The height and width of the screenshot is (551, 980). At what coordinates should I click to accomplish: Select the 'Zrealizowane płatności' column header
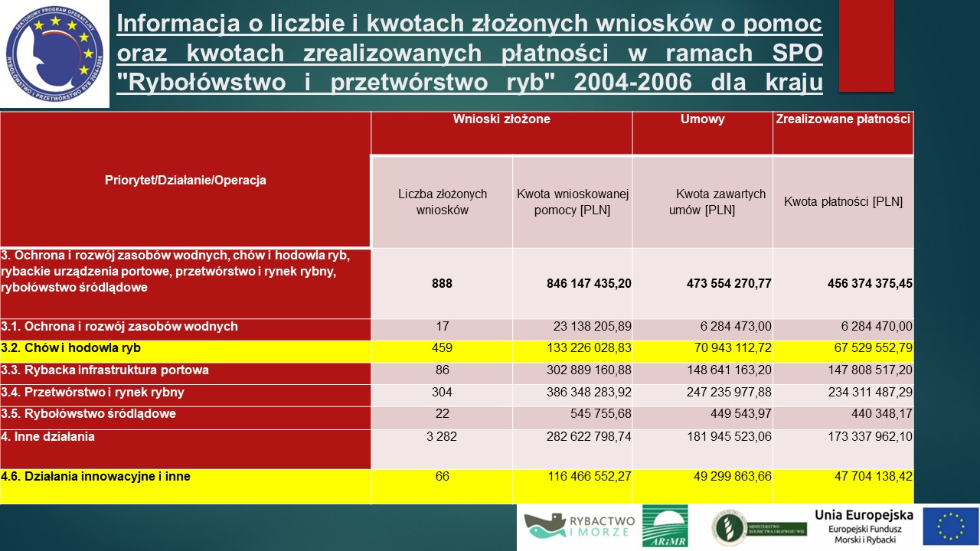tap(843, 133)
